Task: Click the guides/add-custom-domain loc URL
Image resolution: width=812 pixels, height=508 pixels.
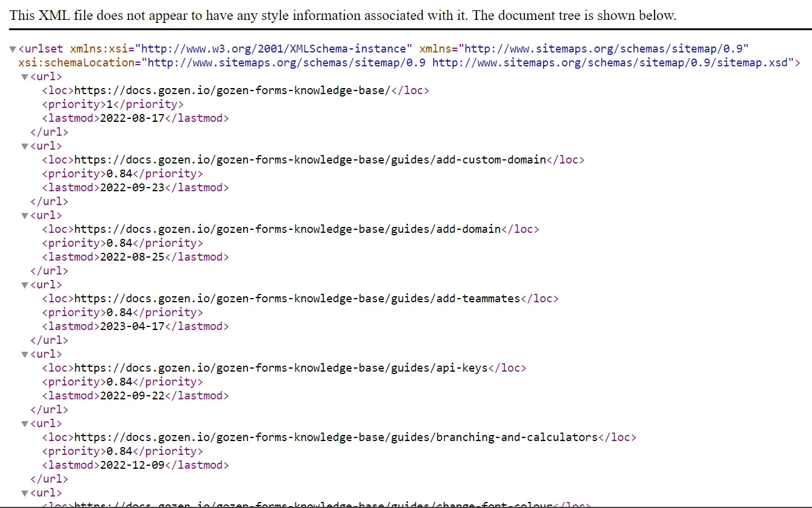Action: click(310, 160)
